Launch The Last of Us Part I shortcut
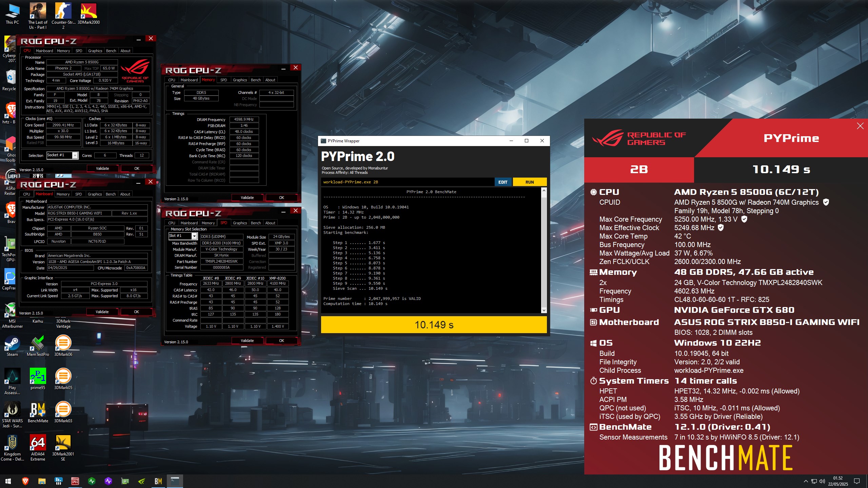 click(38, 16)
